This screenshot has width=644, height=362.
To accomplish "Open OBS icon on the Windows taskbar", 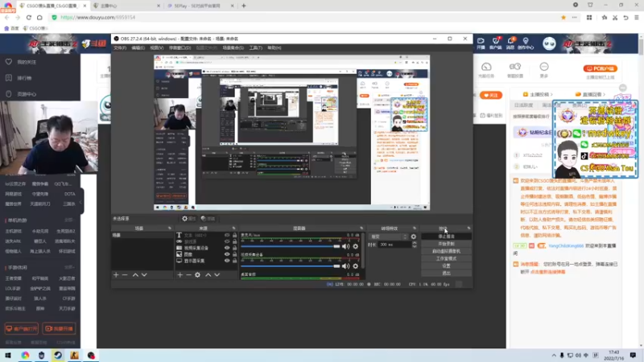I will (91, 356).
